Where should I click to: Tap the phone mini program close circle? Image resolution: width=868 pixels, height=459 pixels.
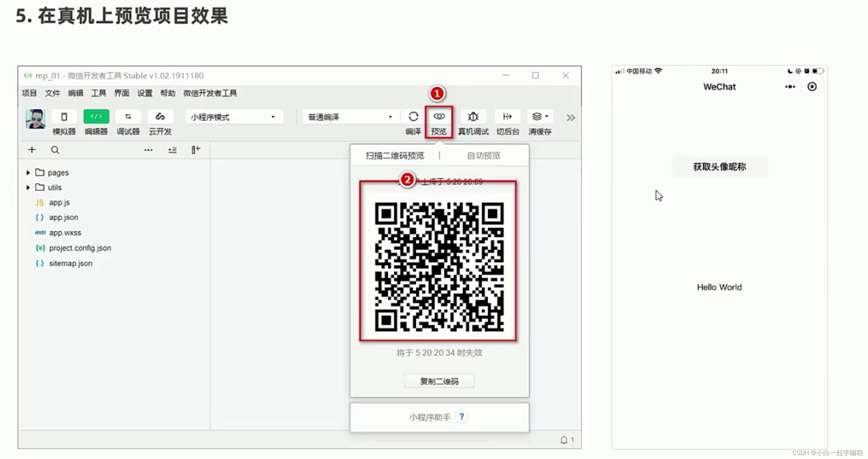tap(812, 87)
